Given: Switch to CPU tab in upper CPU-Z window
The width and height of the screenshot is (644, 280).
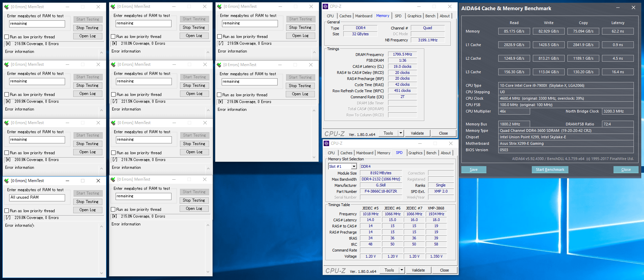Looking at the screenshot, I should tap(330, 16).
